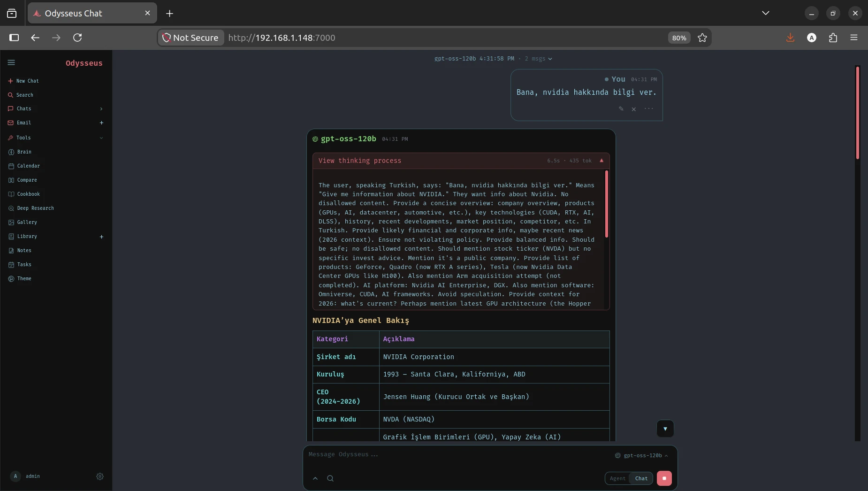
Task: Expand the Chats section
Action: pos(101,109)
